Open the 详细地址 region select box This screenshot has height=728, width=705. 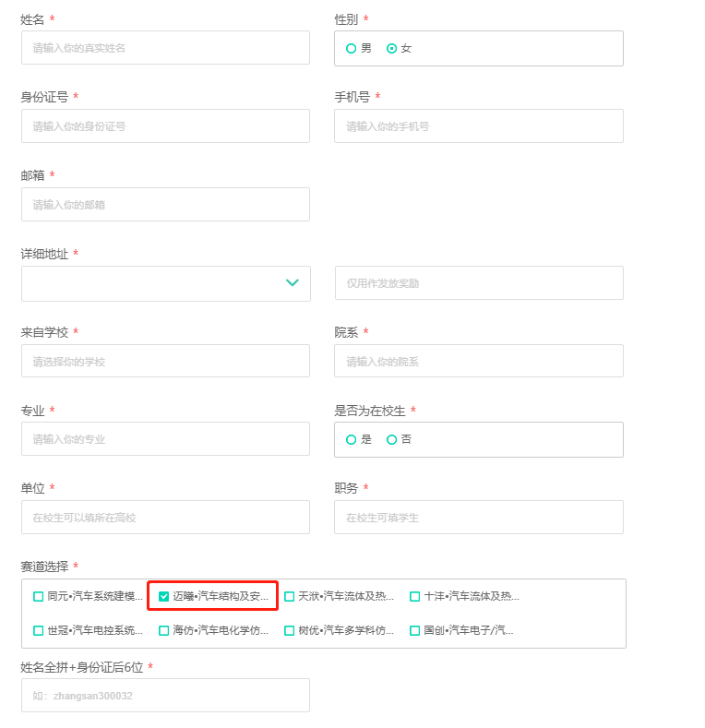point(166,283)
